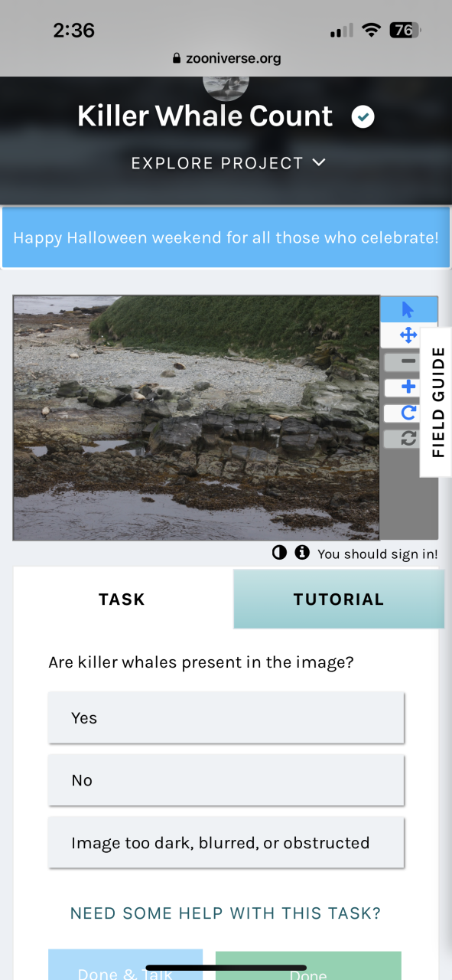Open the Field Guide side panel
The height and width of the screenshot is (980, 452).
tap(437, 402)
